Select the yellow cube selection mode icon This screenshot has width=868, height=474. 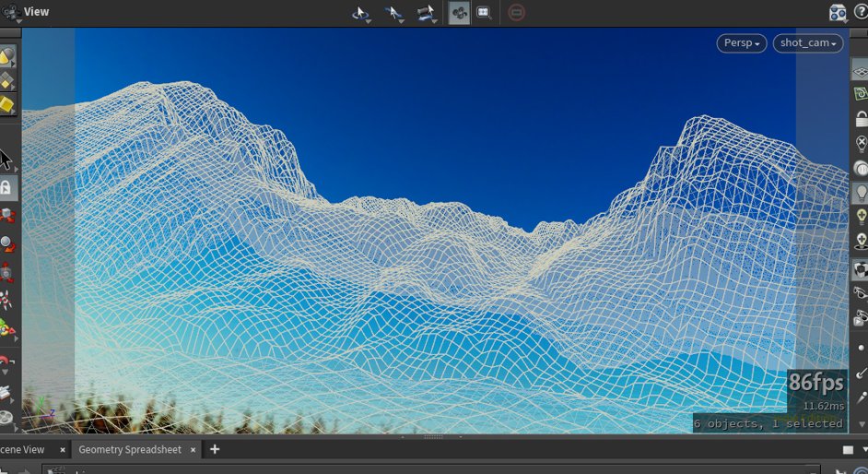pos(6,104)
